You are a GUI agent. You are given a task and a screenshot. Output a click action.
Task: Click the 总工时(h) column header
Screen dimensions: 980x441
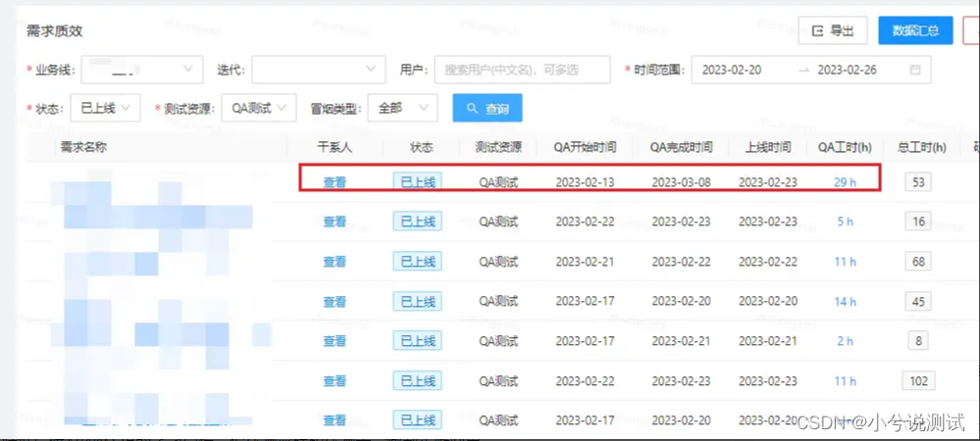coord(922,147)
